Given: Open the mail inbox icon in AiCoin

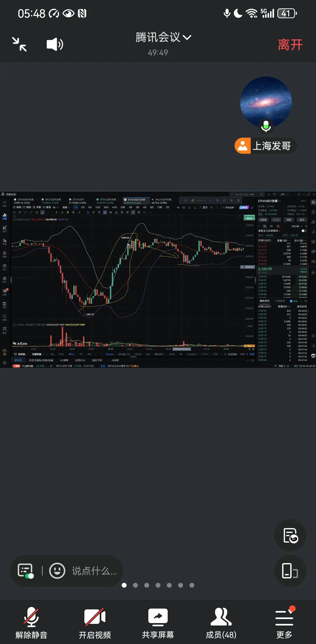Looking at the screenshot, I should point(275,194).
